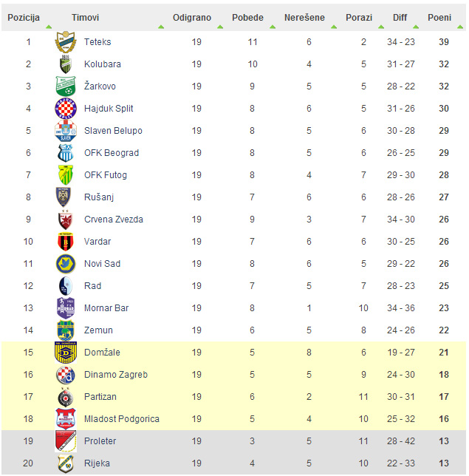Image resolution: width=469 pixels, height=476 pixels.
Task: Sort using Nerešene column arrow
Action: point(334,27)
